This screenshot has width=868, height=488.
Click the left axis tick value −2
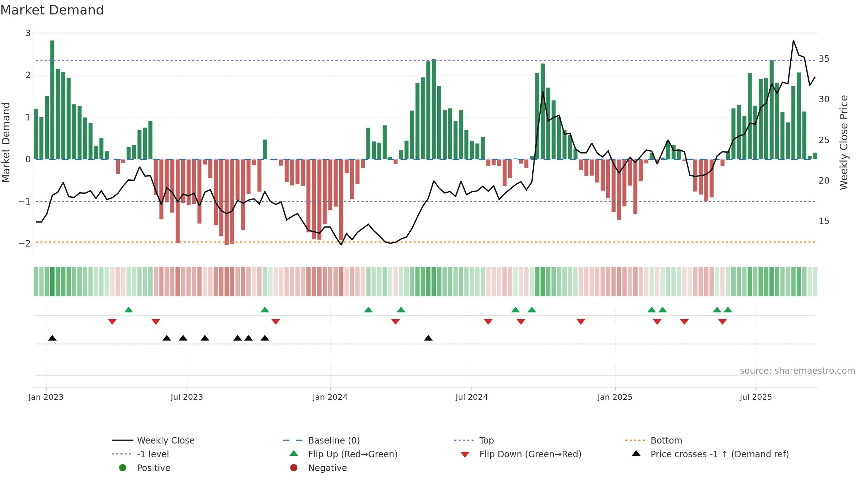(x=25, y=244)
